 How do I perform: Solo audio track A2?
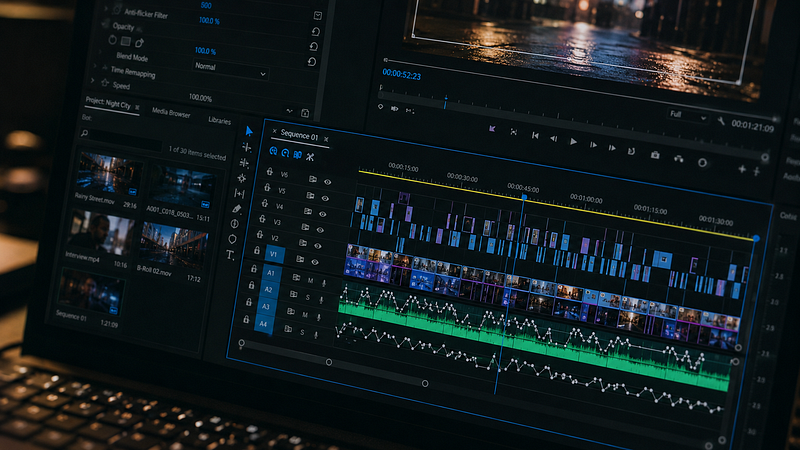pyautogui.click(x=308, y=297)
